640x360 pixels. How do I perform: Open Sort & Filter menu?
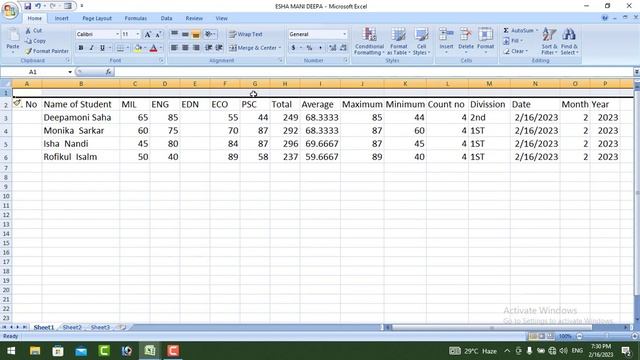549,41
